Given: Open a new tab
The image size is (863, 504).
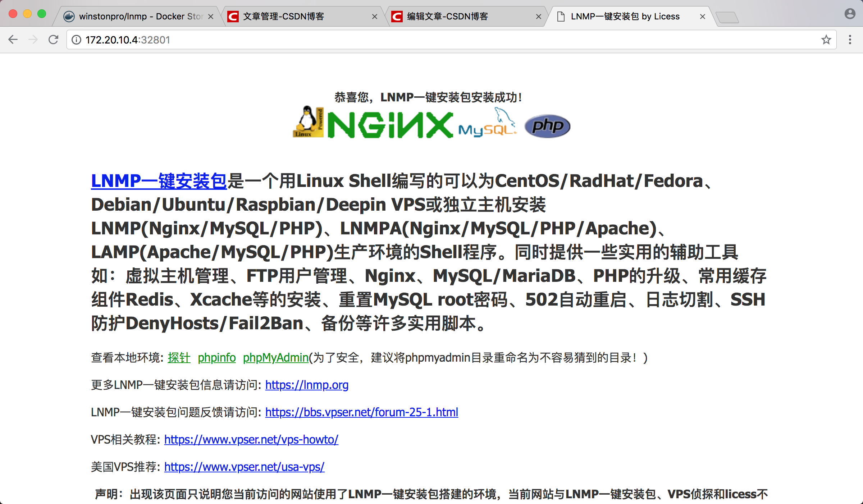Looking at the screenshot, I should [x=727, y=17].
